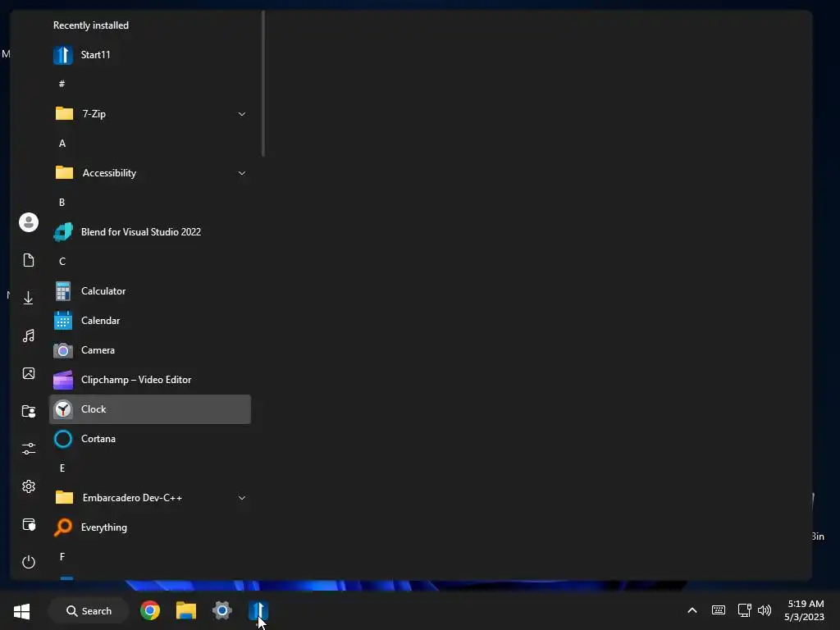Open the Start11 configuration sidebar icon
The image size is (840, 630).
click(29, 524)
